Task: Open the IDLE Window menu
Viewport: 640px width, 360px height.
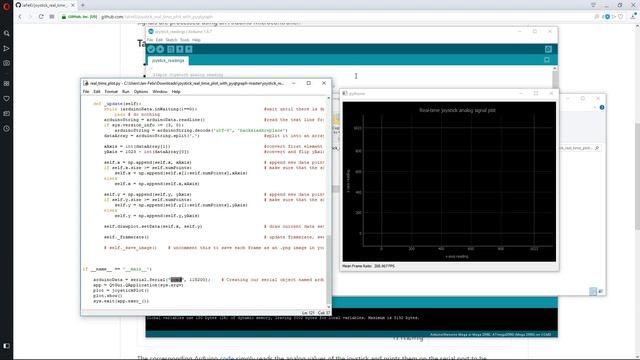Action: [160, 92]
